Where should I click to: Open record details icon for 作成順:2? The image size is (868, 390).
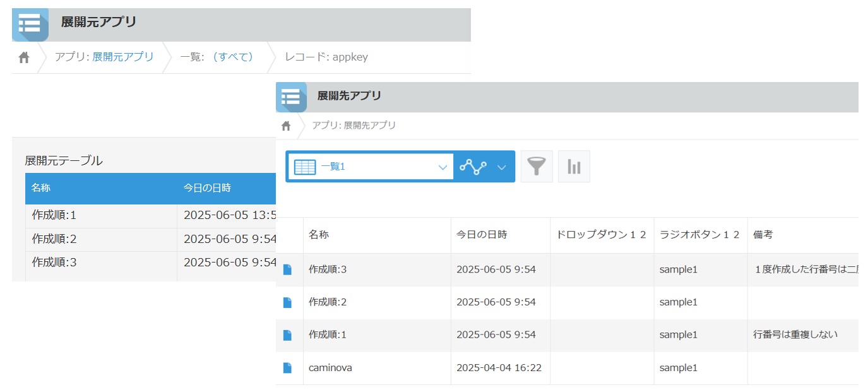click(x=287, y=302)
